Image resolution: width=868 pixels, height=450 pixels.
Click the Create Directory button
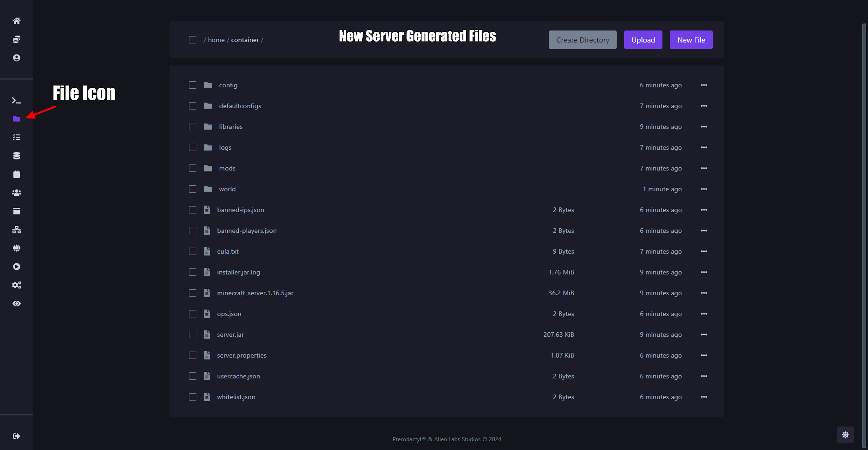point(583,40)
